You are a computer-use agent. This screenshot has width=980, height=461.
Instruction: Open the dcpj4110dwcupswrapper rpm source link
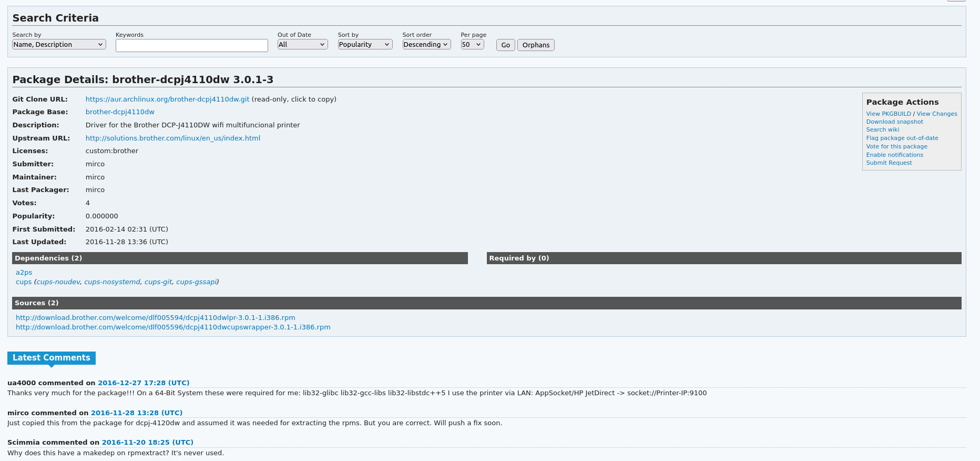(173, 327)
